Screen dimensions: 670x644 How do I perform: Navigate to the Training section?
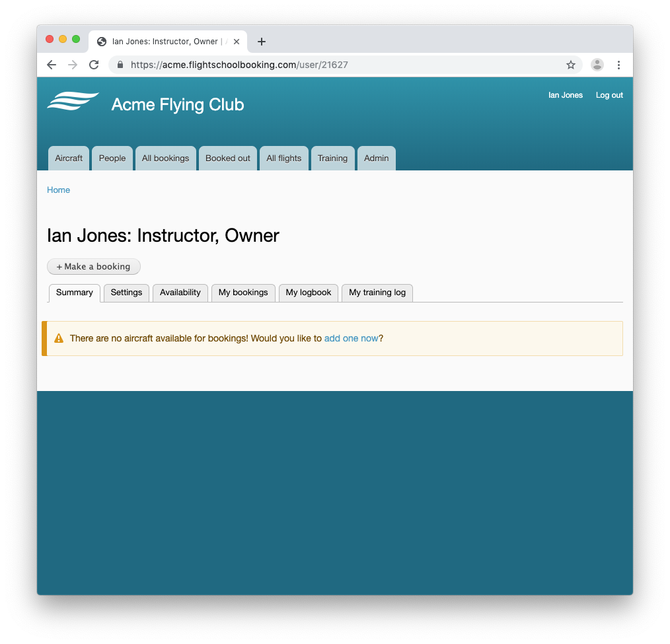(332, 158)
